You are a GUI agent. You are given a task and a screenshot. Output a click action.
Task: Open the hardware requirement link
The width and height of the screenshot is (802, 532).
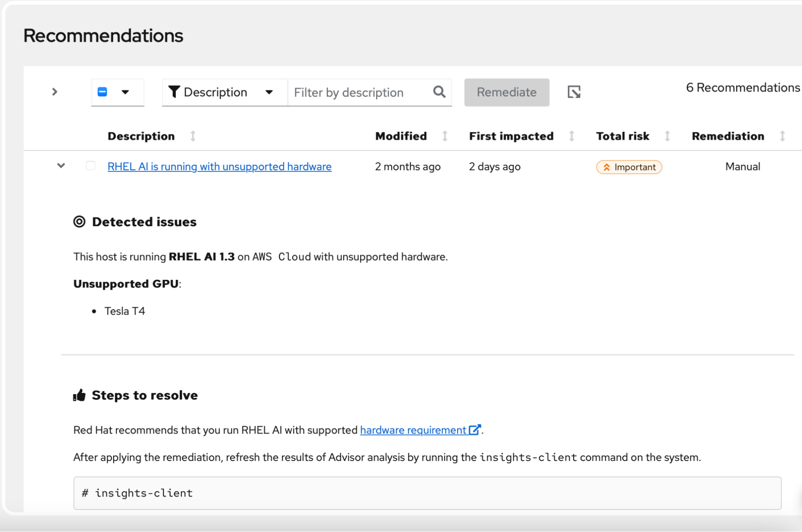coord(413,430)
